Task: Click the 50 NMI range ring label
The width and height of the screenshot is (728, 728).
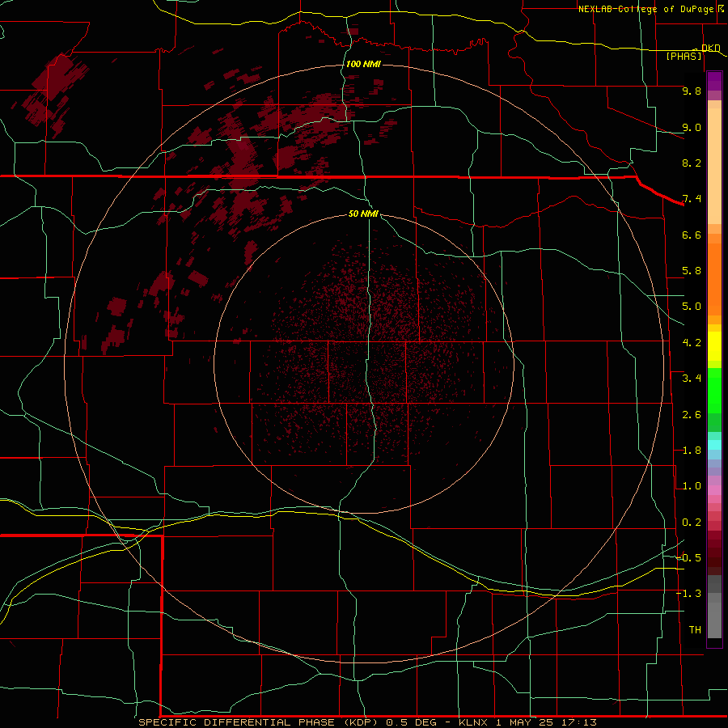Action: click(x=363, y=214)
